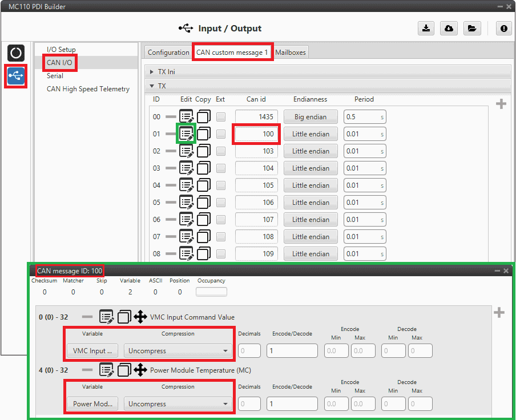Screen dimensions: 516x420
Task: Click the Copy icon for TX message 03
Action: pyautogui.click(x=204, y=168)
